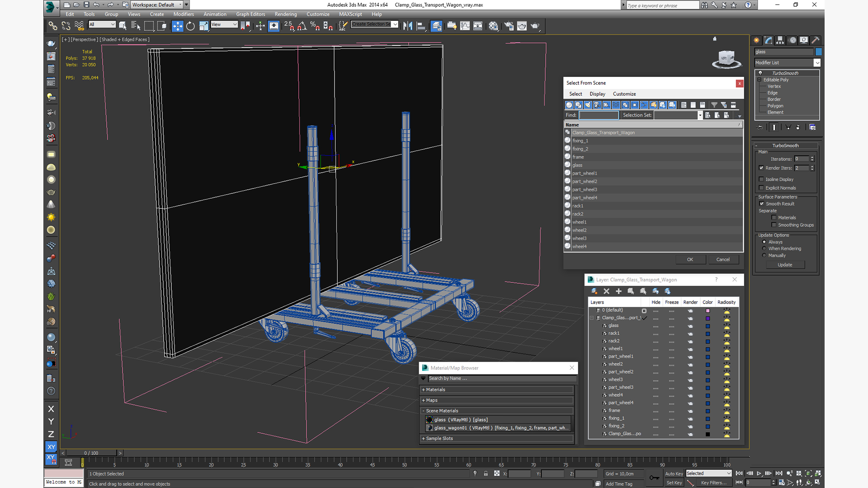Open the Render Setup teapot icon
This screenshot has height=488, width=868.
509,26
